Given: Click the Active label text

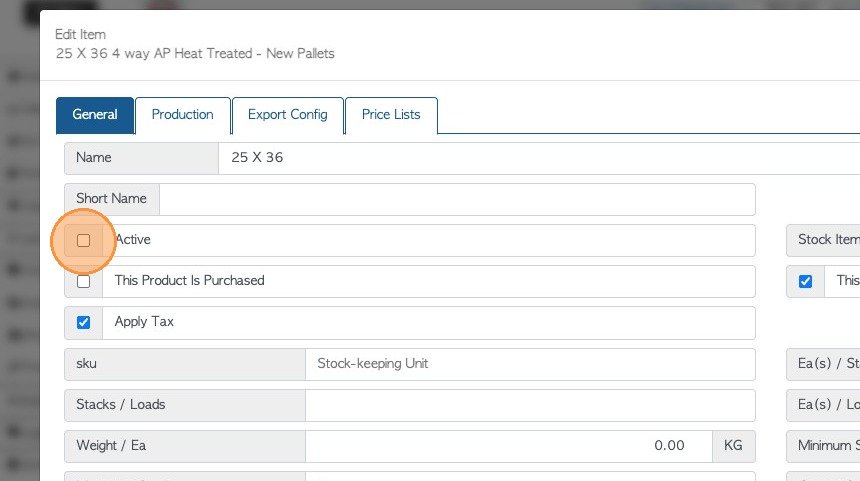Looking at the screenshot, I should coord(133,240).
